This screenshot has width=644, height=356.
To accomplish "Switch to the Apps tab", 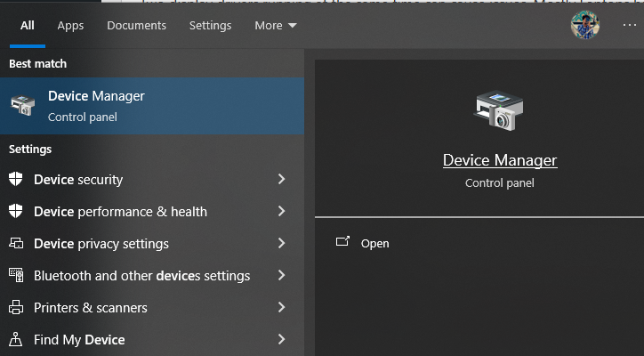I will click(x=70, y=26).
